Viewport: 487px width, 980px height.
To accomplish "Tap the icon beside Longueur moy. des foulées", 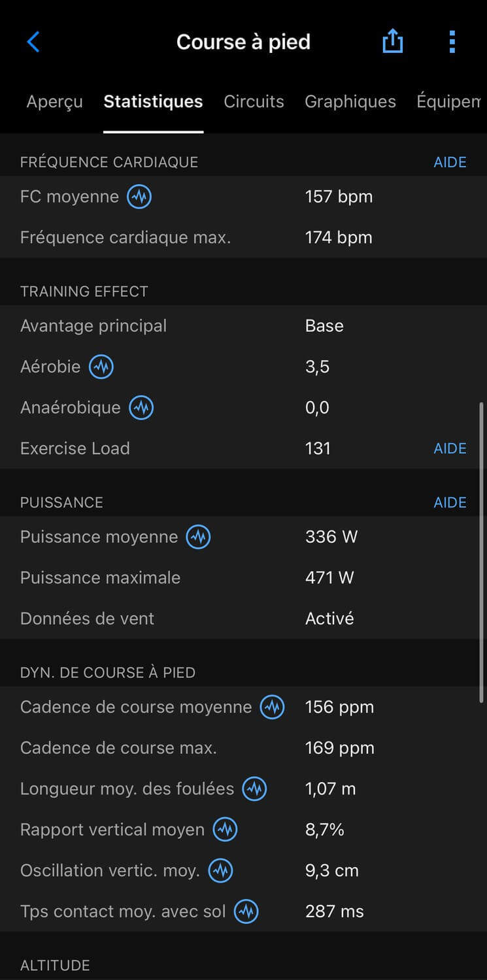I will coord(255,789).
